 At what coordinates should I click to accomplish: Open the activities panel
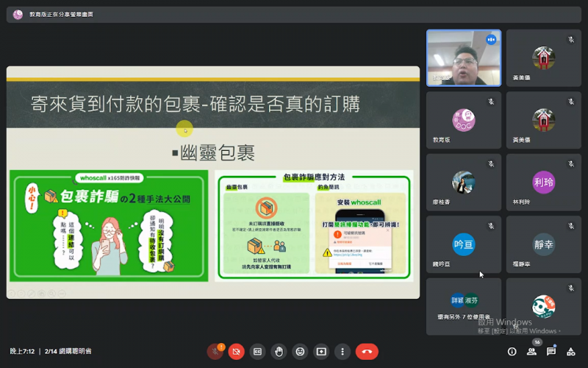click(571, 352)
